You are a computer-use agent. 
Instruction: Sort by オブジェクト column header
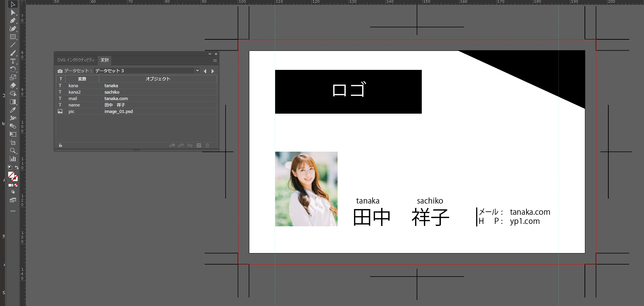coord(158,79)
